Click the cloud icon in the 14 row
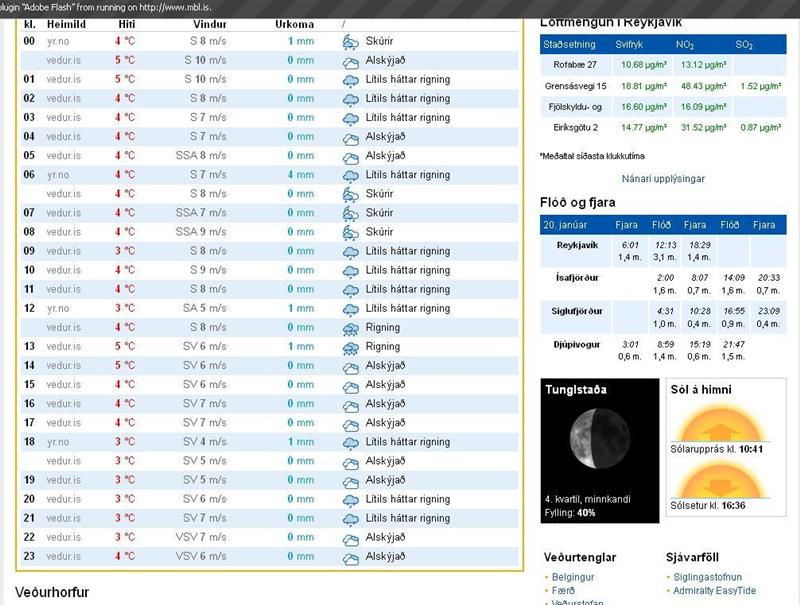800x605 pixels. tap(351, 367)
